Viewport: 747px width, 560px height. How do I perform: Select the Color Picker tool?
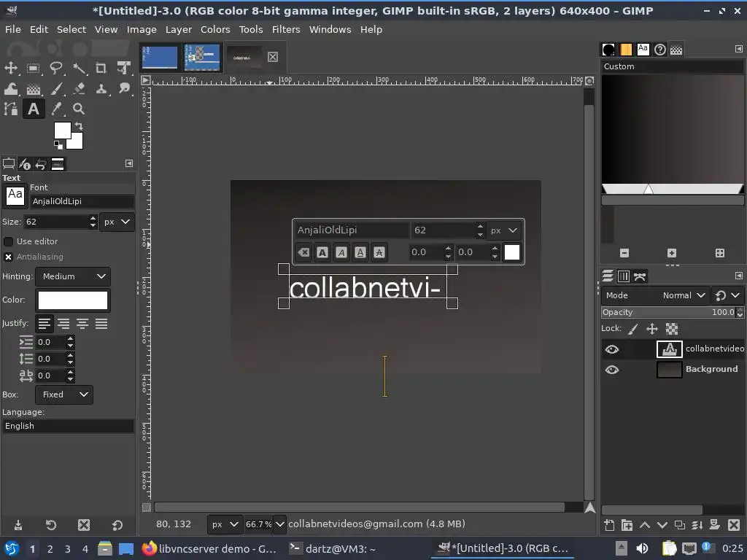point(56,109)
